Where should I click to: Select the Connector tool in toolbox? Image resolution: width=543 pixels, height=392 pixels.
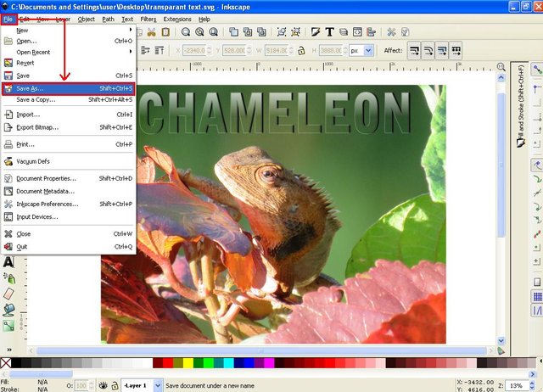tap(8, 326)
